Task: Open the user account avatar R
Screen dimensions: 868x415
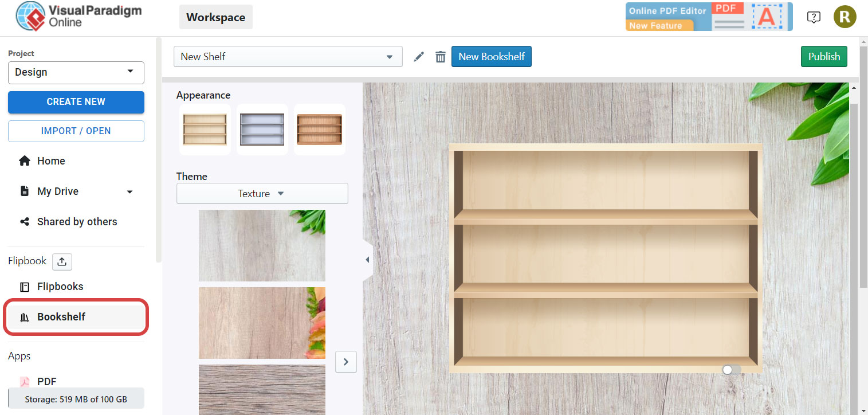Action: click(845, 17)
